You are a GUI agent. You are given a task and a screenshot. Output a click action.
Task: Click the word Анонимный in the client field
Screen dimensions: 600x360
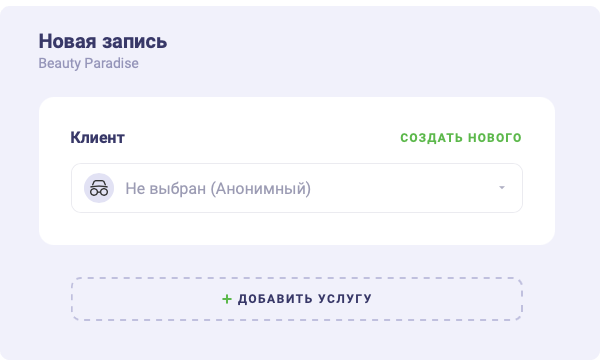point(261,188)
